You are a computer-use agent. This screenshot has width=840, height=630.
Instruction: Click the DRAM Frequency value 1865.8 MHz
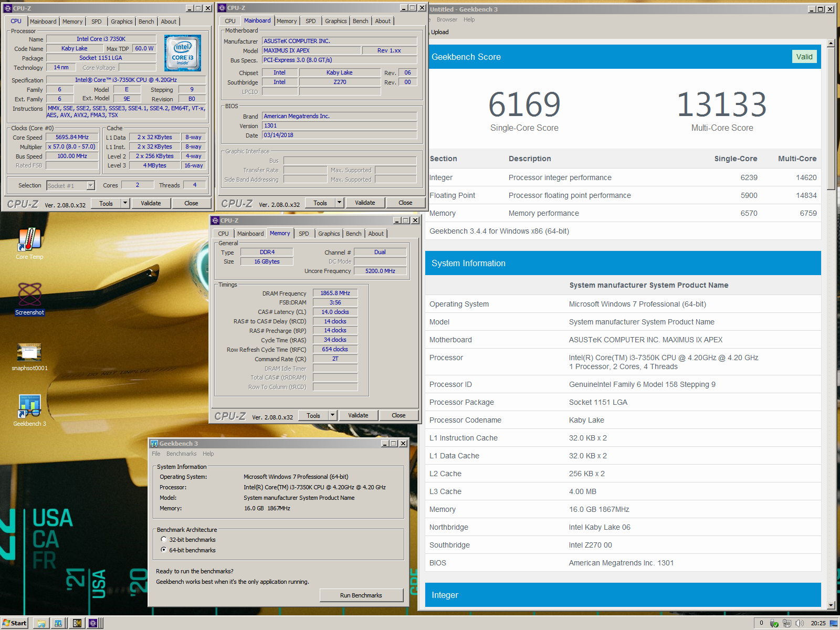click(x=335, y=293)
